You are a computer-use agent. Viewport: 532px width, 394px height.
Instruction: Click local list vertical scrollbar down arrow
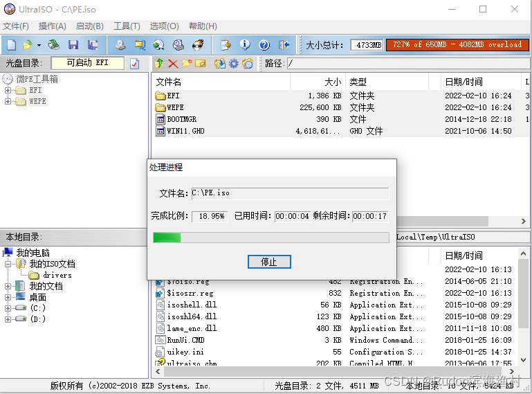click(523, 360)
